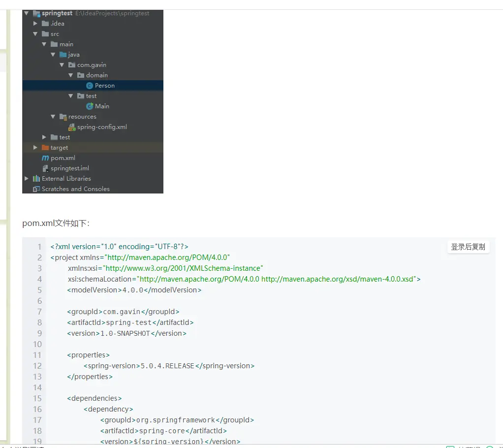This screenshot has height=448, width=503.
Task: Collapse the resources folder arrow
Action: (x=53, y=117)
